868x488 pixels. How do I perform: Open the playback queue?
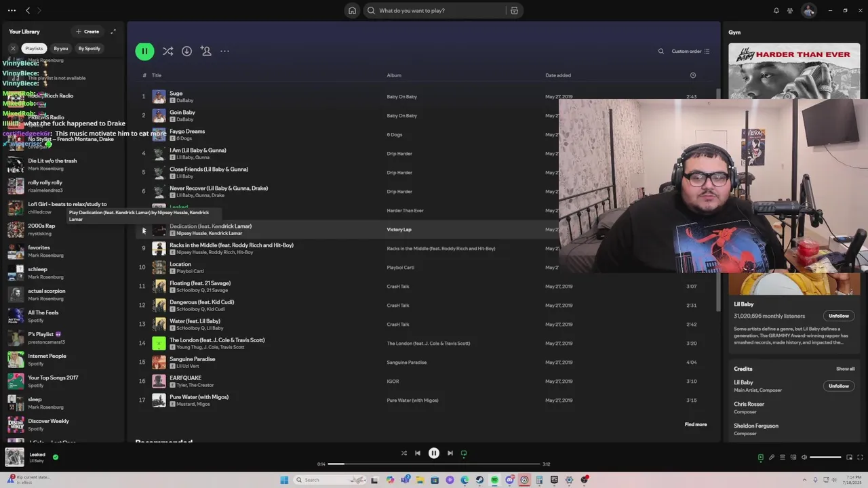(x=782, y=457)
